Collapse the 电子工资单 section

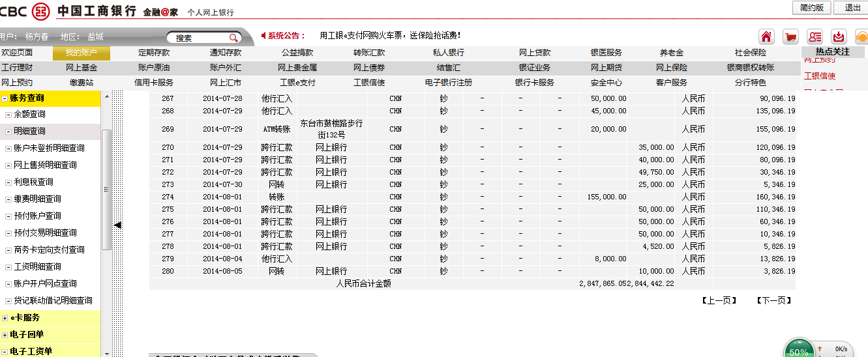pos(5,352)
